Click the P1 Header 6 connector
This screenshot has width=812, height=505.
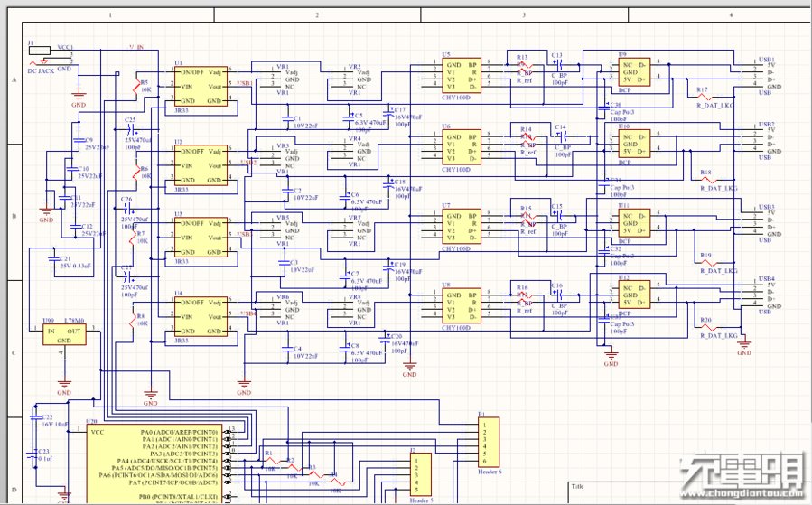(489, 443)
